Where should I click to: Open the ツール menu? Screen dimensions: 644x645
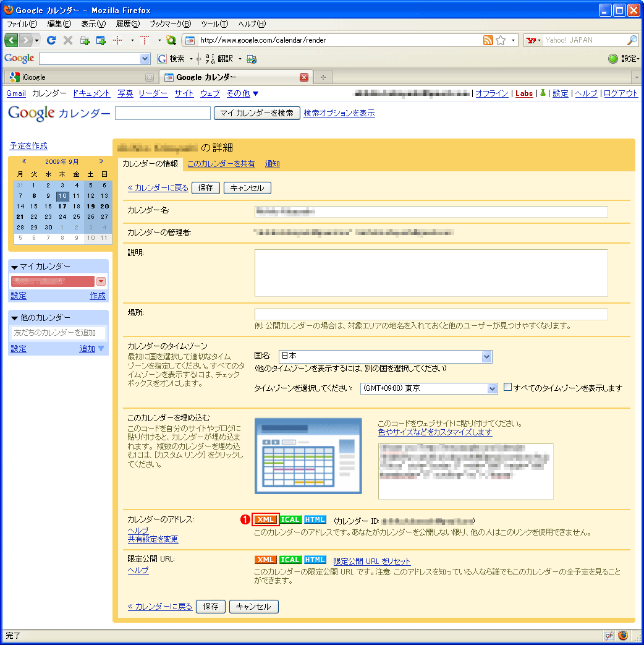point(214,24)
